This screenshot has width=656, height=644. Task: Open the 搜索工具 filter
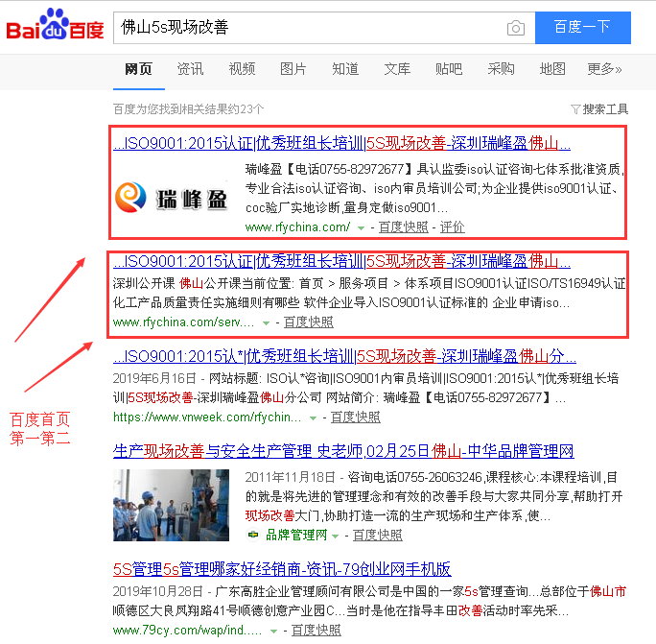tap(599, 109)
